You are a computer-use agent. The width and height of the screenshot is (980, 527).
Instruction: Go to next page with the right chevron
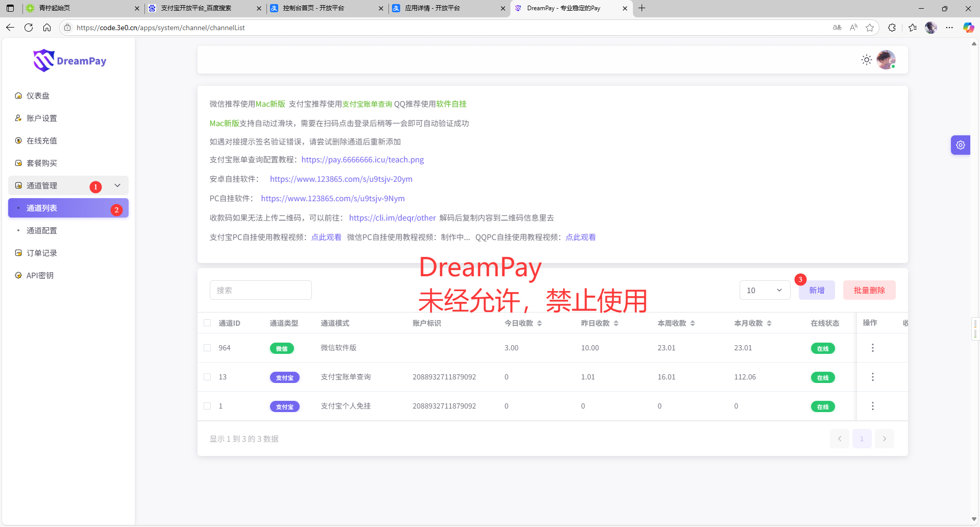pyautogui.click(x=884, y=439)
